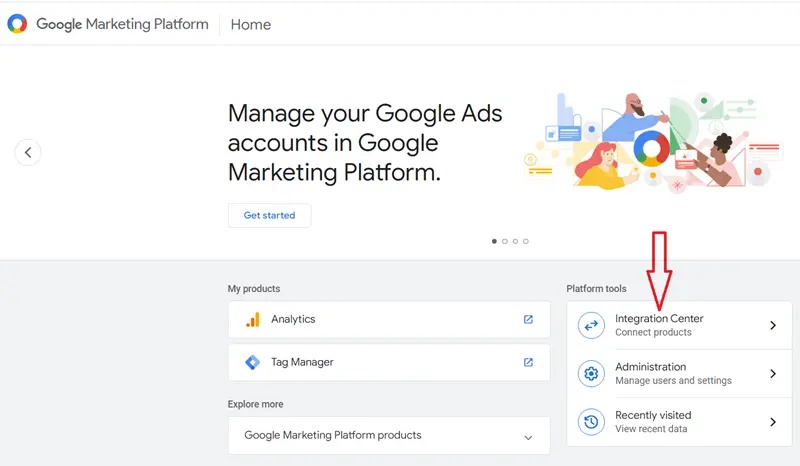Click the Explore more section heading
This screenshot has height=466, width=800.
pos(255,404)
